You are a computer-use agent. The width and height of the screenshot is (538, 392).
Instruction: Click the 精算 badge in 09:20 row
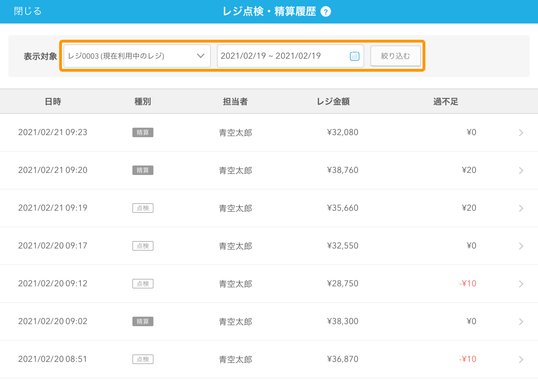click(143, 170)
